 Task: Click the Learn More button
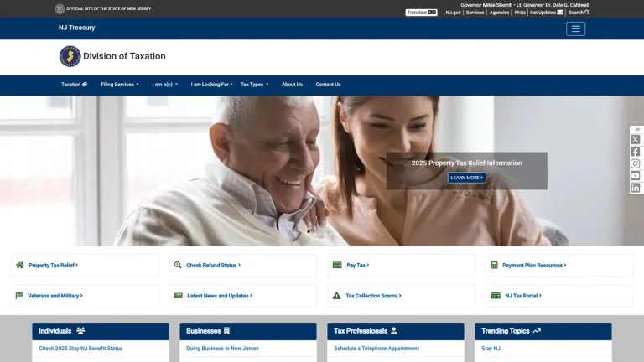pos(466,178)
